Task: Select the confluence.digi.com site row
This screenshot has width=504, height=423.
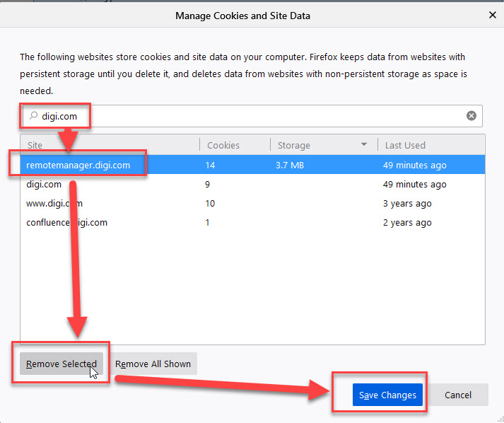Action: 252,222
